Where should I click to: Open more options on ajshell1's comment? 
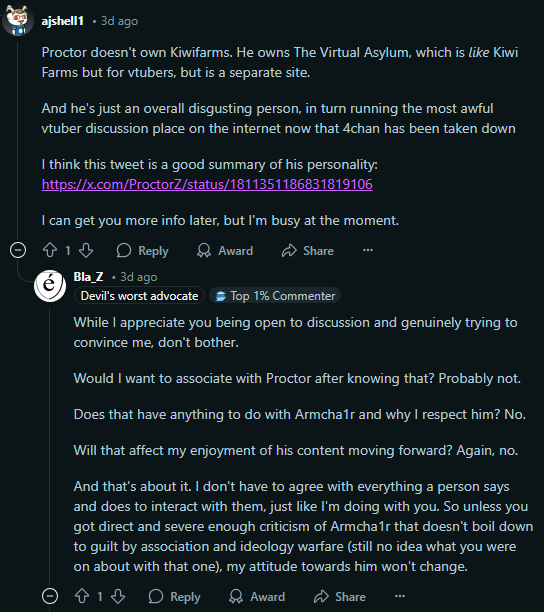point(368,250)
